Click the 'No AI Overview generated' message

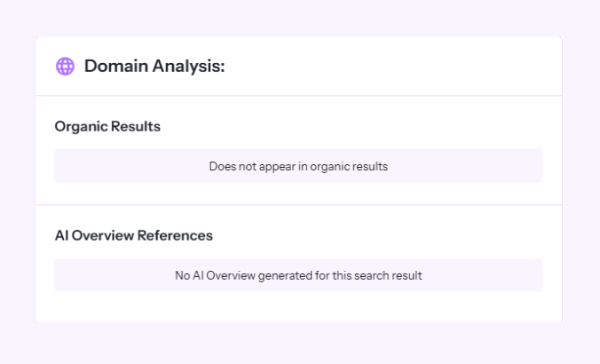click(298, 276)
